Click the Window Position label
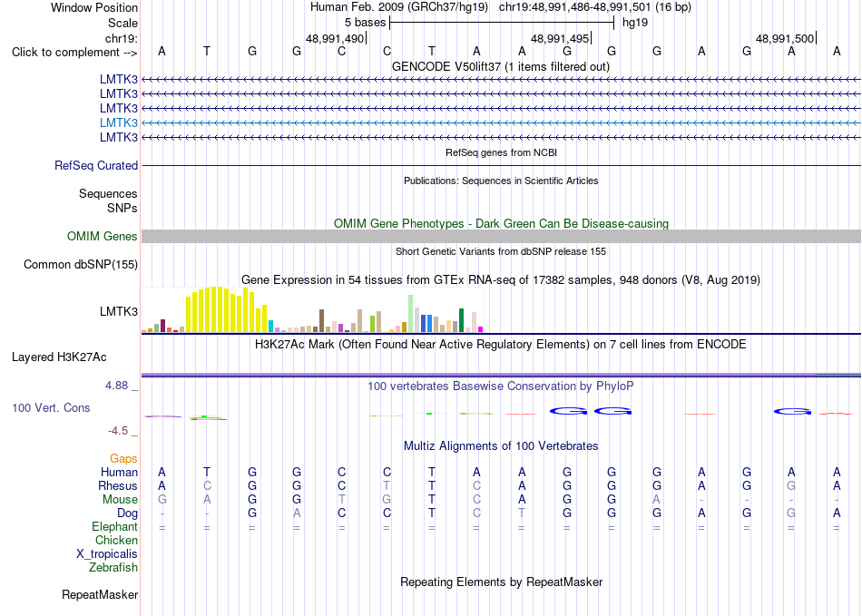862x616 pixels. (94, 7)
